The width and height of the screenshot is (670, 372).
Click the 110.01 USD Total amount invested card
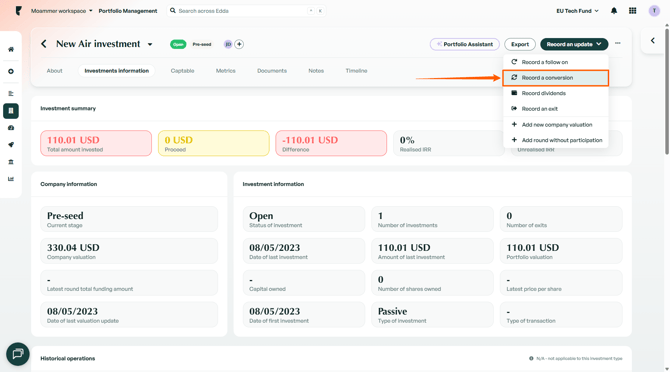coord(96,143)
